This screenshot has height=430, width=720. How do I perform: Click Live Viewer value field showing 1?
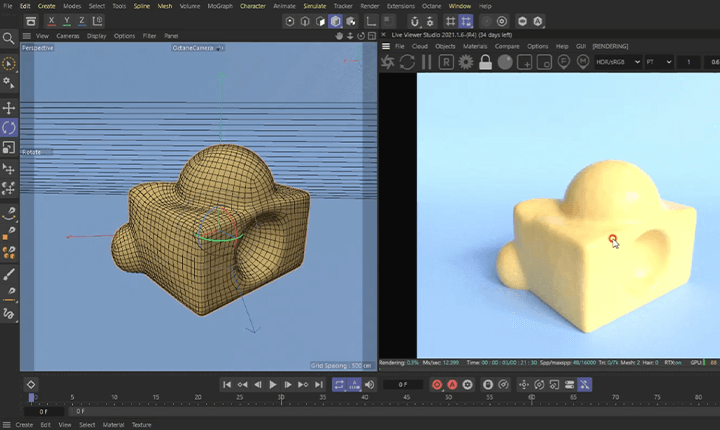(x=688, y=62)
